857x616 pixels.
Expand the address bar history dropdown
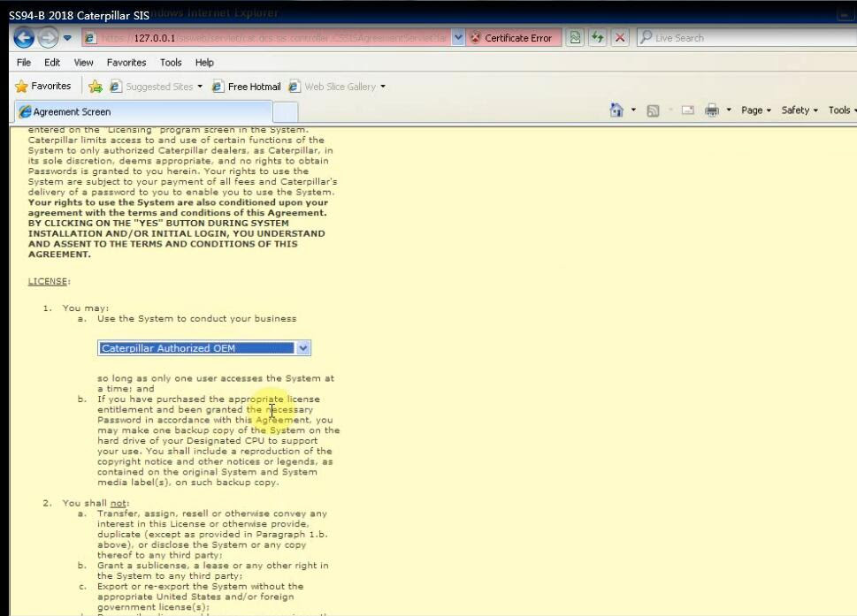click(458, 38)
